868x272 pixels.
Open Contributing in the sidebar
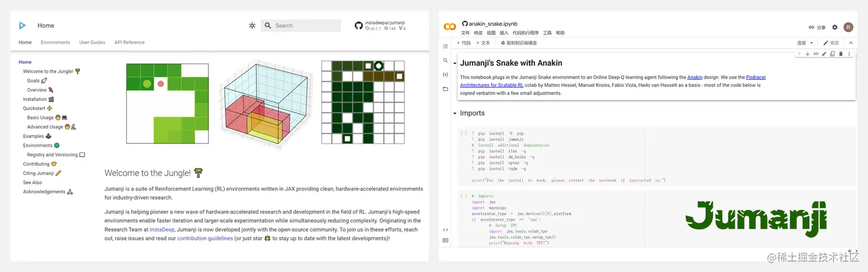(x=40, y=164)
